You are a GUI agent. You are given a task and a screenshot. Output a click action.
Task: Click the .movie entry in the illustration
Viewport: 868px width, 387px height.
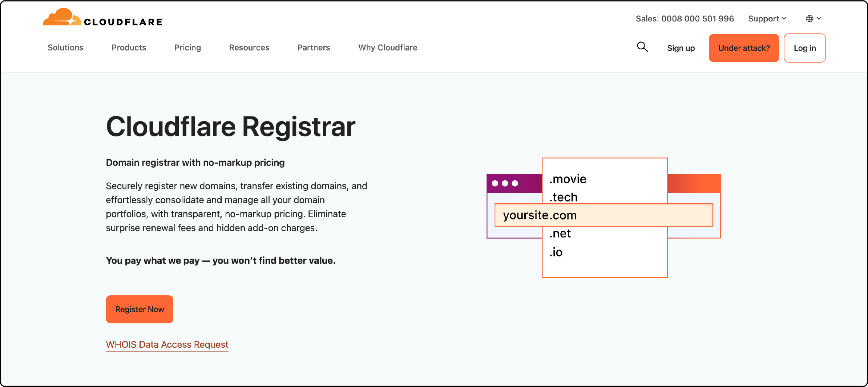pos(568,179)
